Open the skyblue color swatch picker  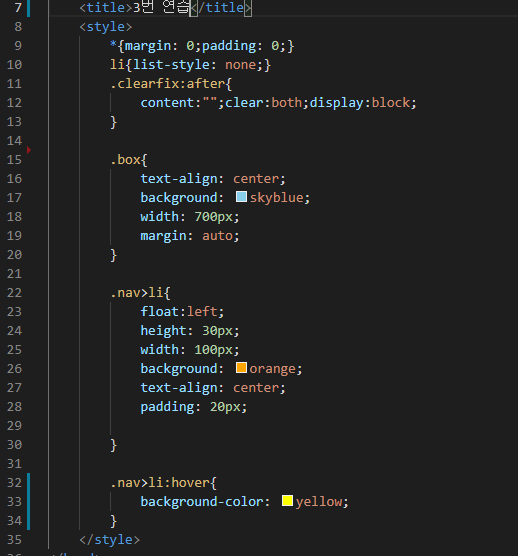[x=241, y=197]
